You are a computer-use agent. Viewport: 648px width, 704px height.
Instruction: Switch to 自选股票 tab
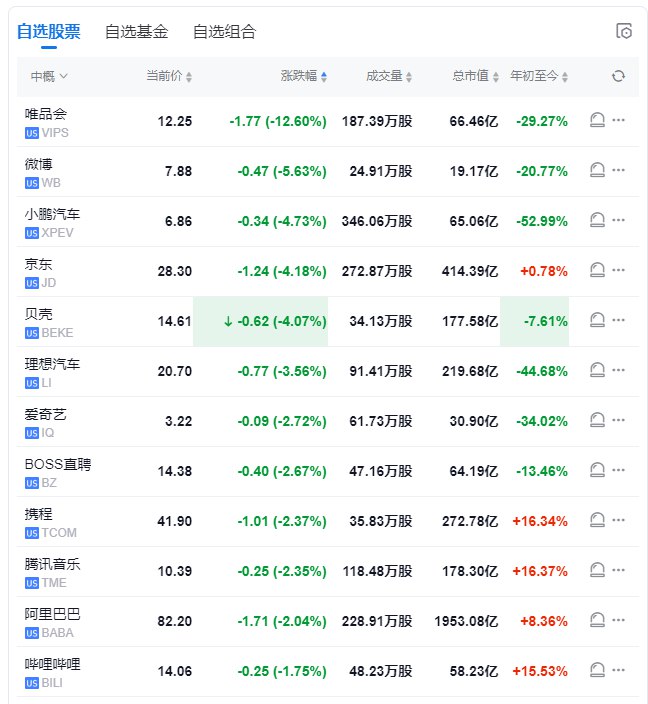point(48,32)
